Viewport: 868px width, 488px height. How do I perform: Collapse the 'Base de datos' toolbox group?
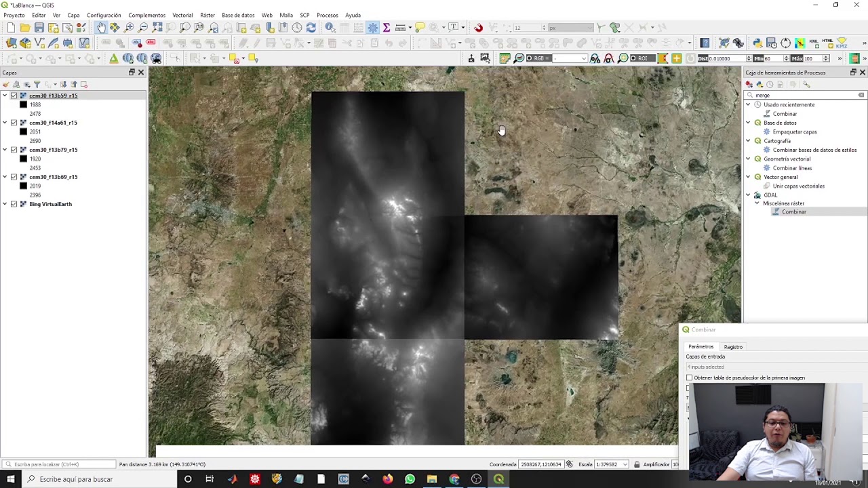coord(749,123)
